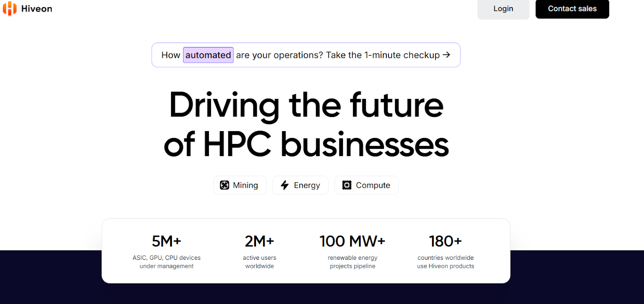Click the highlighted word "automated"
The width and height of the screenshot is (644, 304).
[208, 55]
